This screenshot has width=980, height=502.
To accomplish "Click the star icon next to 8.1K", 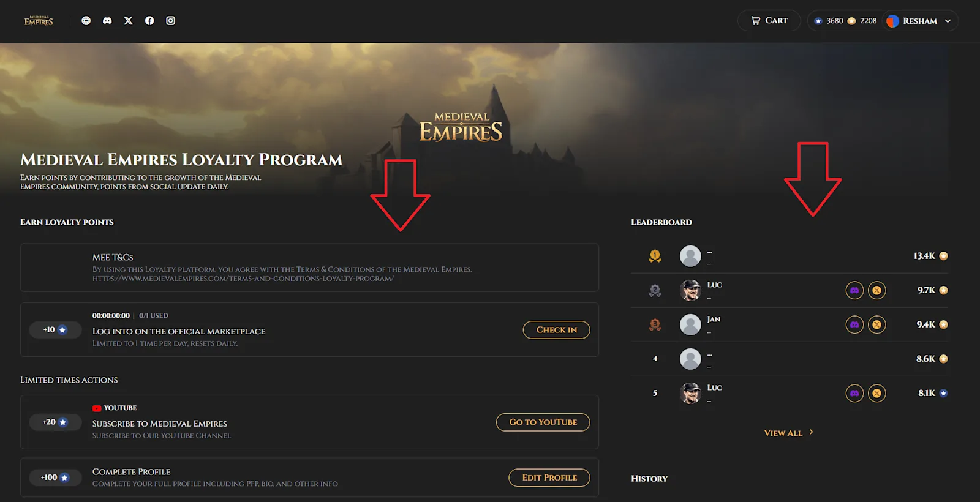I will point(944,393).
